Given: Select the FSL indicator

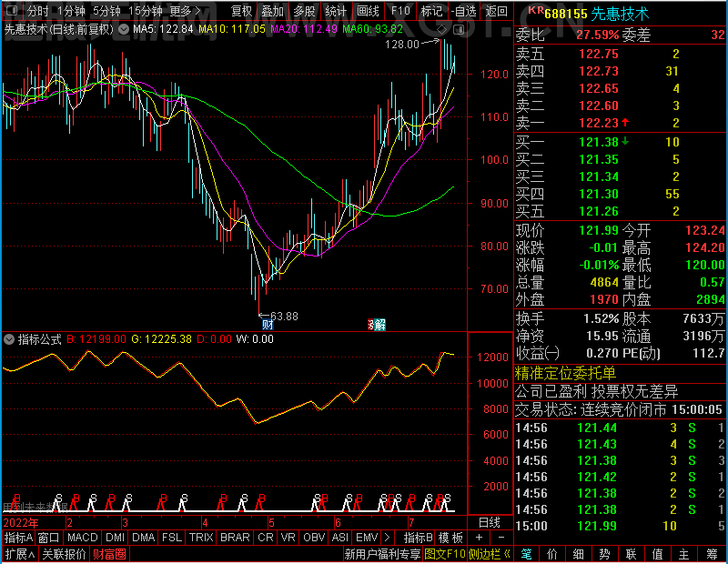Looking at the screenshot, I should tap(171, 538).
